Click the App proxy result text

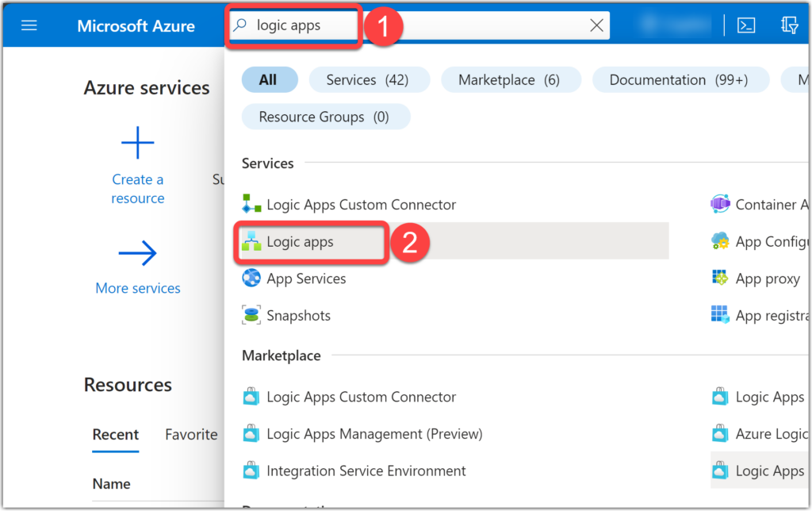(768, 279)
